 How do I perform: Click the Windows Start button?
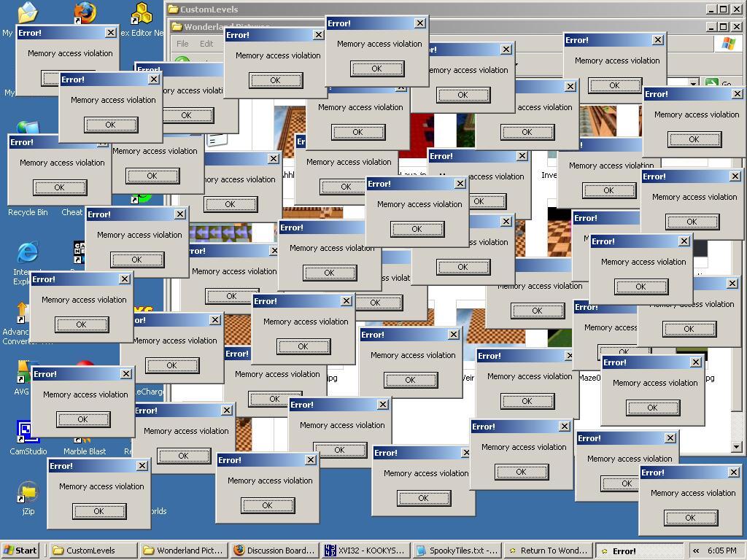pos(20,551)
